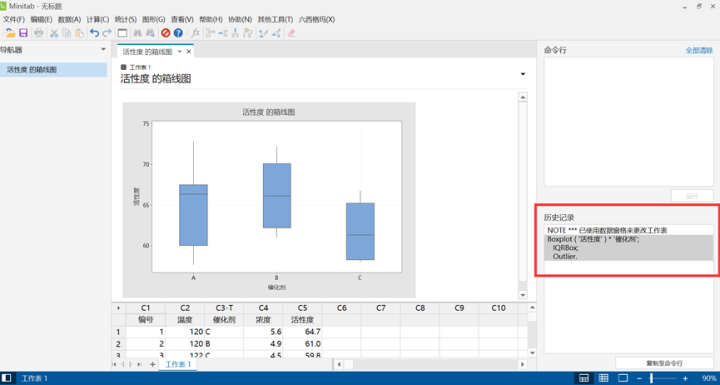This screenshot has height=385, width=720.
Task: Open the 文件(F) menu
Action: (x=14, y=19)
